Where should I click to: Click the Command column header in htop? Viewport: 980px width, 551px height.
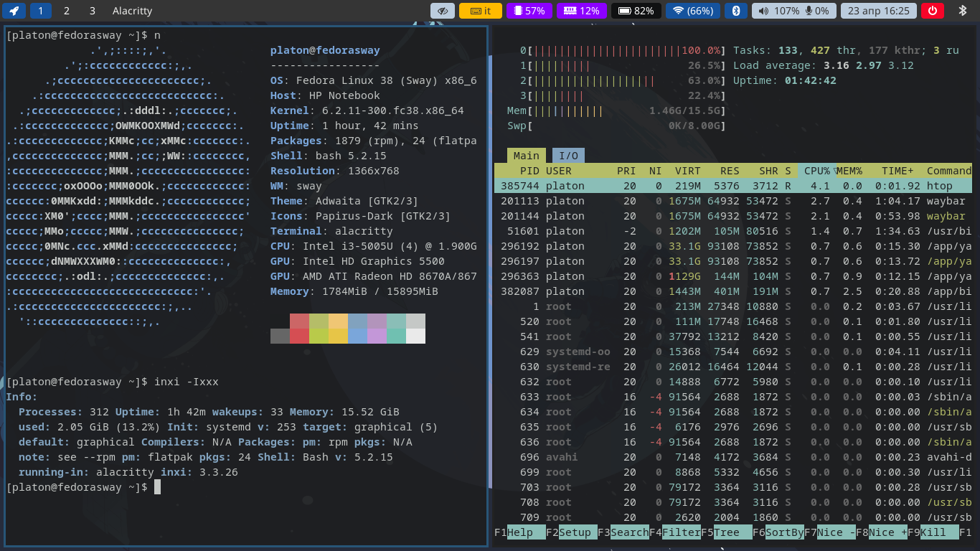click(x=949, y=171)
